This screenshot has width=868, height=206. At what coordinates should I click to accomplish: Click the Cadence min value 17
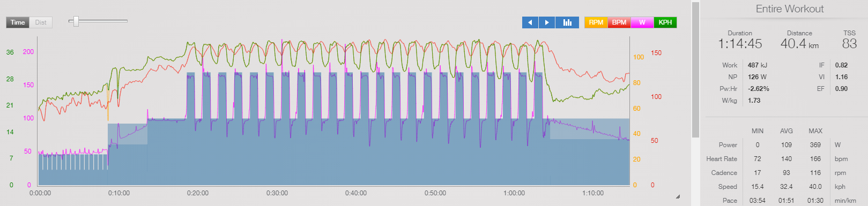[x=757, y=173]
